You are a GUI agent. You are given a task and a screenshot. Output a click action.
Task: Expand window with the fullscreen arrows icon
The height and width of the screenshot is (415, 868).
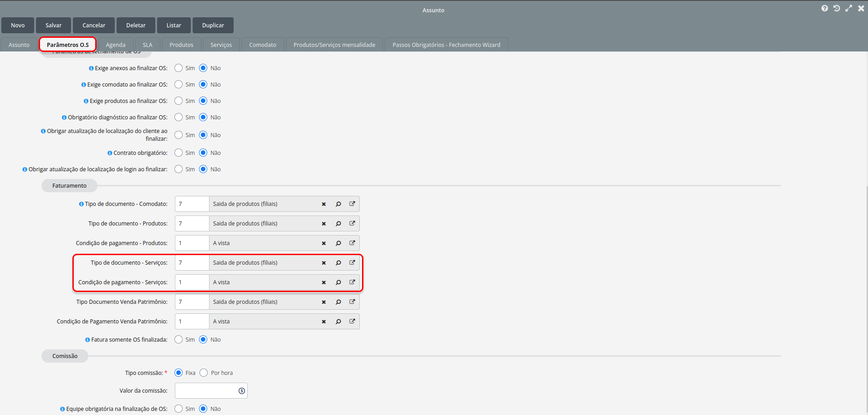(x=849, y=9)
